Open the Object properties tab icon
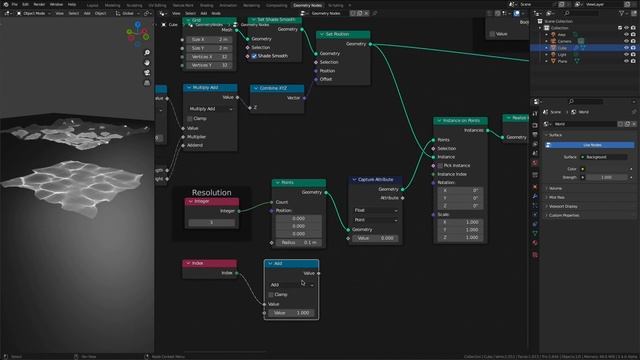 pyautogui.click(x=535, y=187)
